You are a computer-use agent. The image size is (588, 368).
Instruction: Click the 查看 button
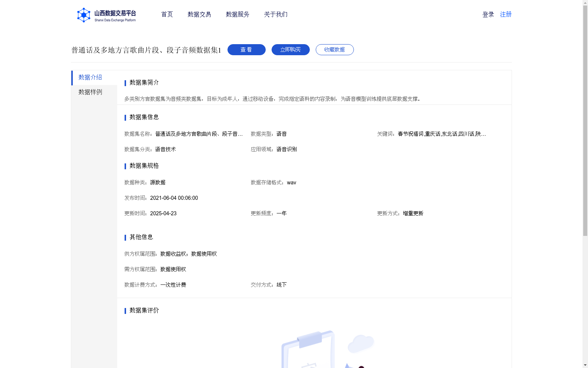[247, 50]
